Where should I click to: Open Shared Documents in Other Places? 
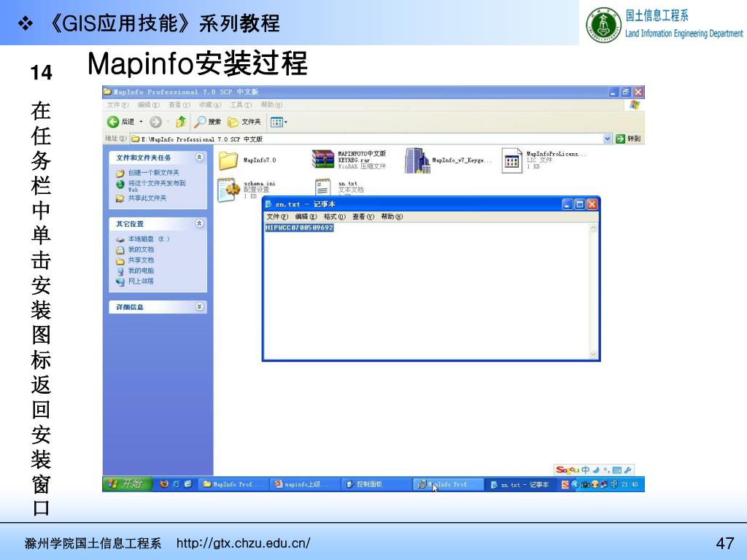pyautogui.click(x=141, y=260)
